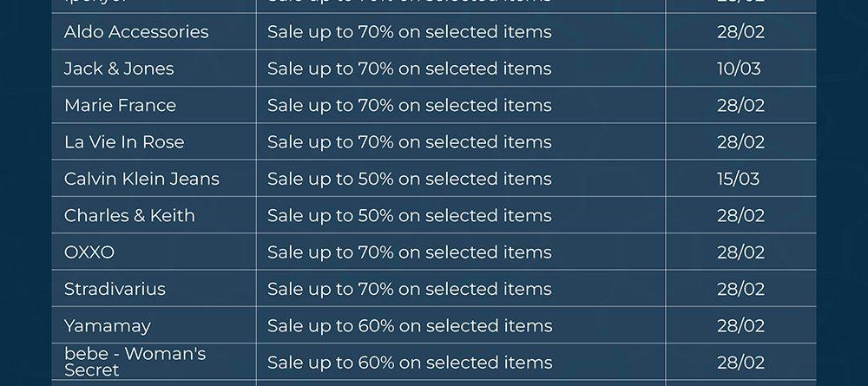868x386 pixels.
Task: Select the Charles & Keith store name
Action: tap(129, 216)
